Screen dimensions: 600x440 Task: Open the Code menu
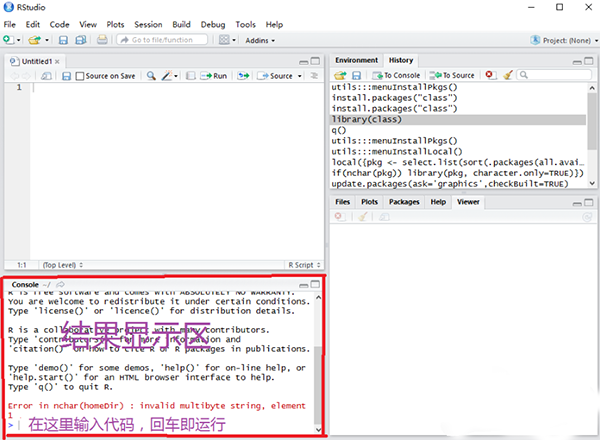click(59, 24)
